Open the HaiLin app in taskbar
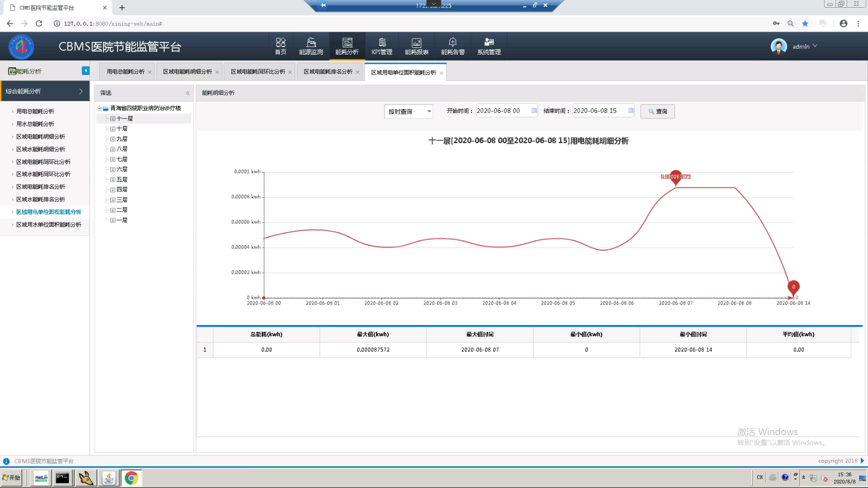 pyautogui.click(x=41, y=478)
